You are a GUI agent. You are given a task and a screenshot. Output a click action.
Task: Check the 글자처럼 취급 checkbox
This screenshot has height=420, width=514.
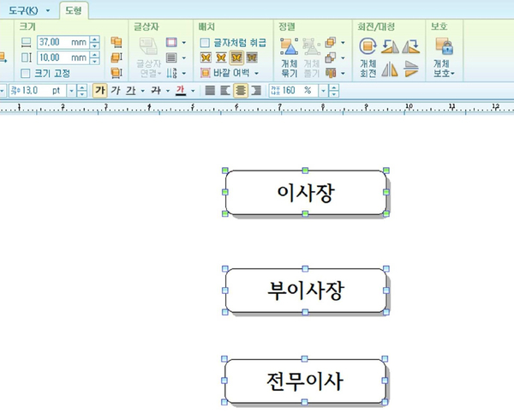click(205, 43)
